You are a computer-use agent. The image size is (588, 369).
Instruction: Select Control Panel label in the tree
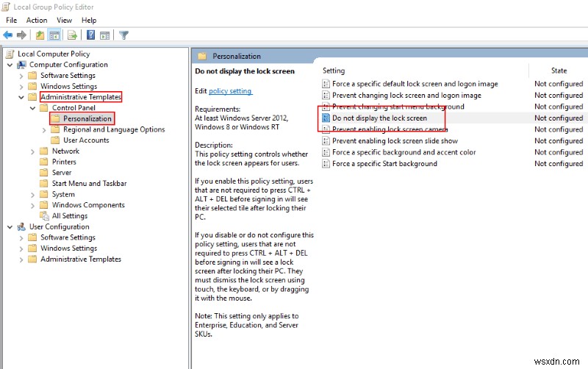(74, 108)
